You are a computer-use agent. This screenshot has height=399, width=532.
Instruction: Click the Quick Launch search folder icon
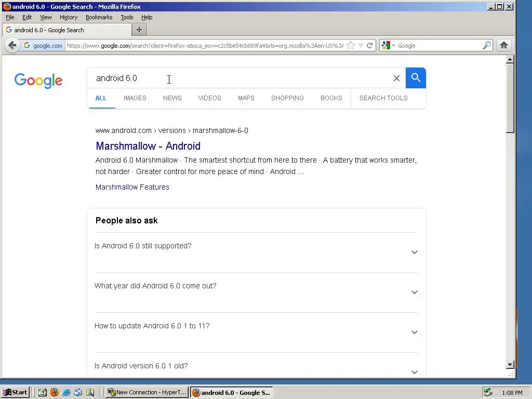point(90,392)
